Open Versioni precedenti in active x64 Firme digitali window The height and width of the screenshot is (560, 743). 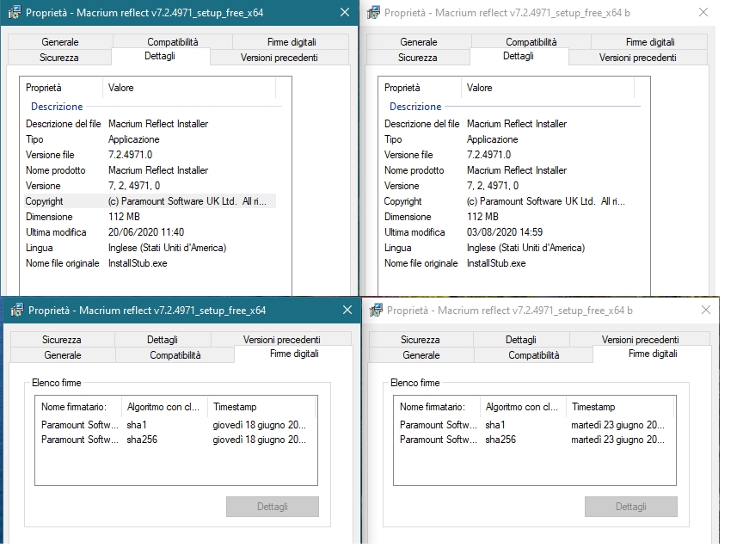[281, 340]
